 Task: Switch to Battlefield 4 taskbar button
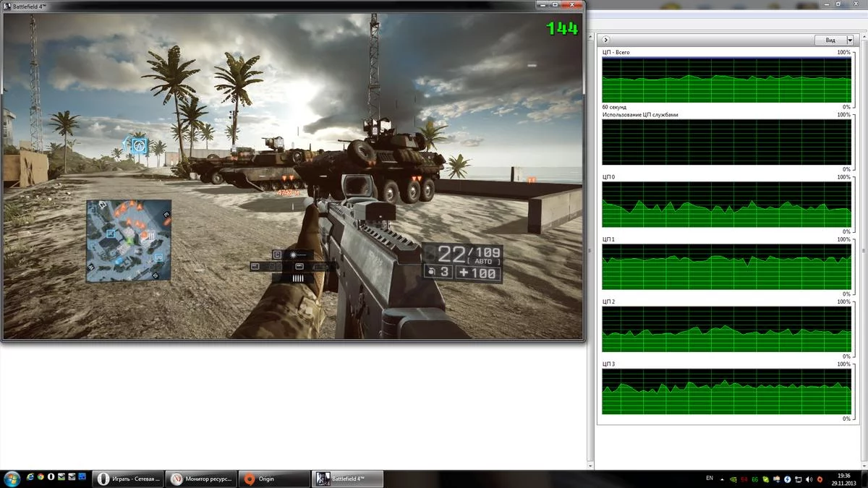(x=347, y=479)
